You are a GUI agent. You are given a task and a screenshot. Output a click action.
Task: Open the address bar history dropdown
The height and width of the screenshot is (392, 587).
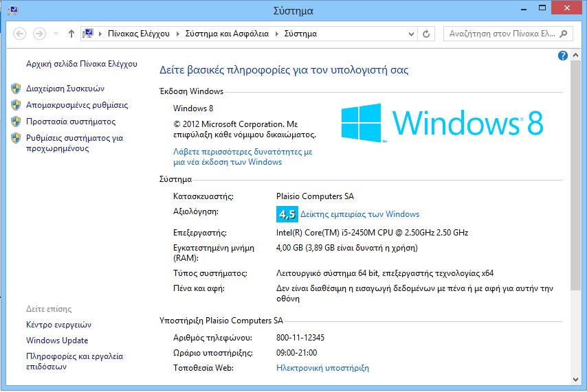pyautogui.click(x=411, y=34)
